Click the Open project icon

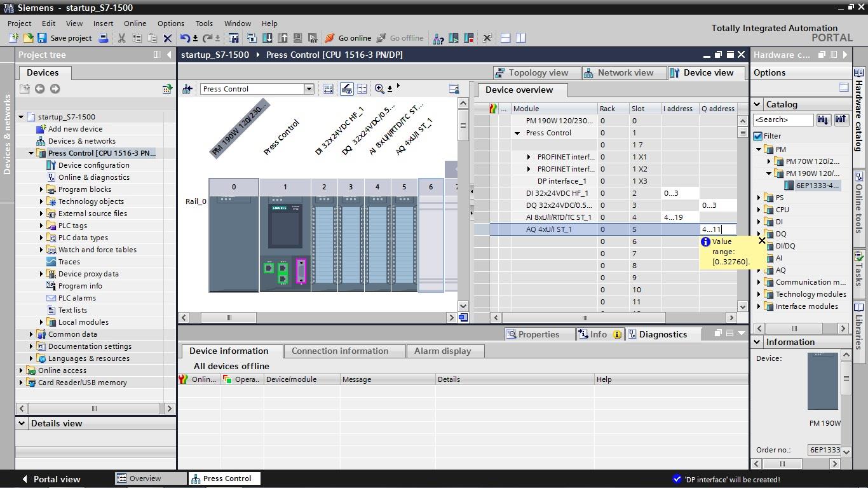click(x=28, y=38)
